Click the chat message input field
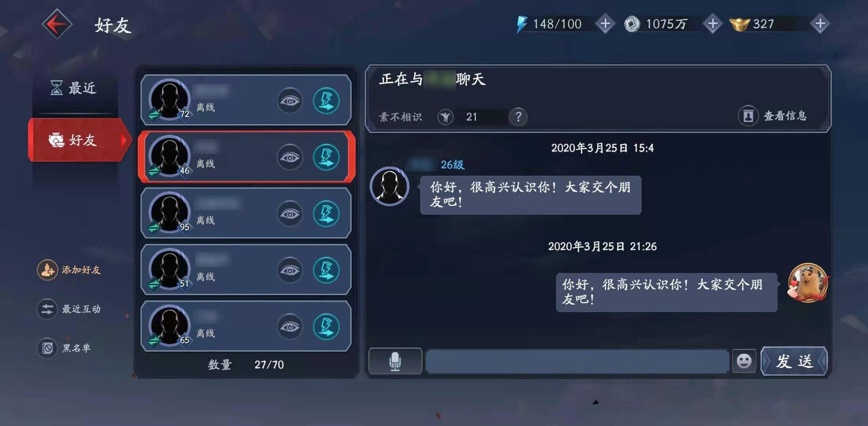This screenshot has width=868, height=426. tap(577, 361)
